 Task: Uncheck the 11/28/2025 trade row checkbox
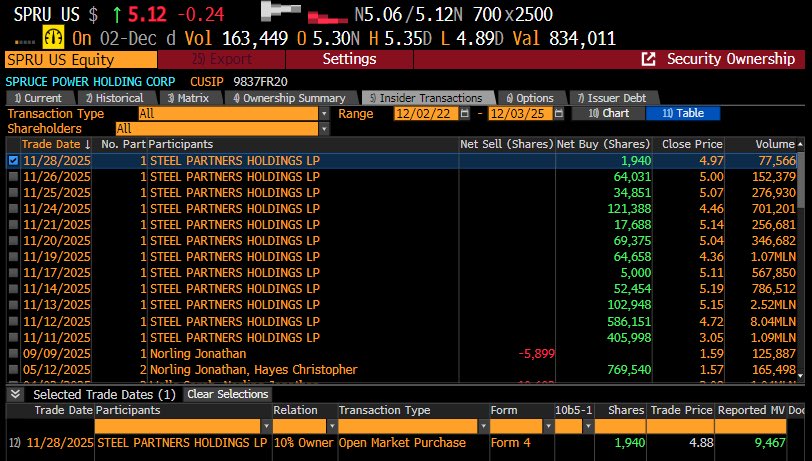pyautogui.click(x=13, y=161)
